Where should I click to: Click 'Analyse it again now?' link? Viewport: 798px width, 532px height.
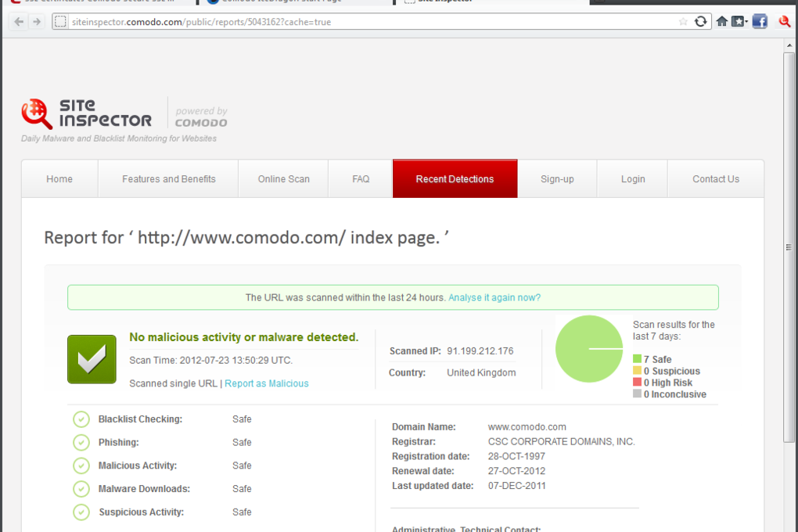[494, 297]
